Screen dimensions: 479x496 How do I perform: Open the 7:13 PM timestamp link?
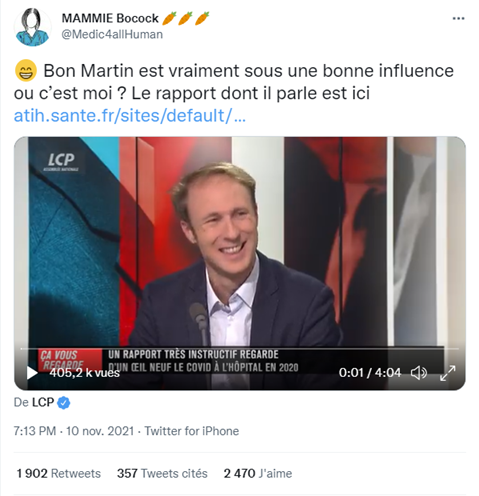(35, 431)
